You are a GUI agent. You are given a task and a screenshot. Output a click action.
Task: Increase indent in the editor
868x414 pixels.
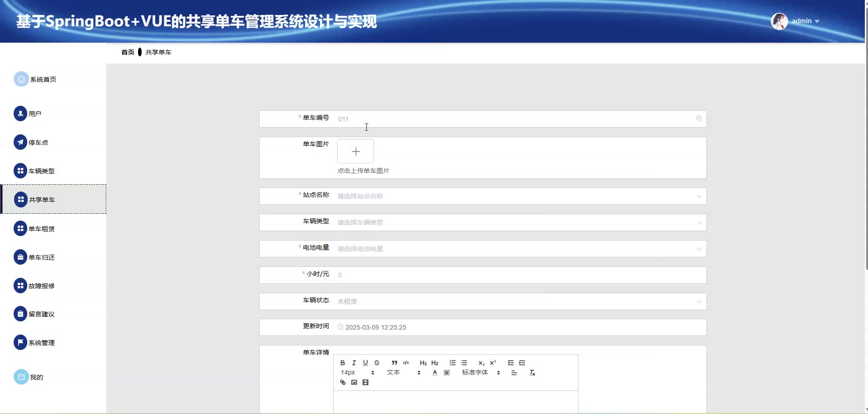click(522, 363)
